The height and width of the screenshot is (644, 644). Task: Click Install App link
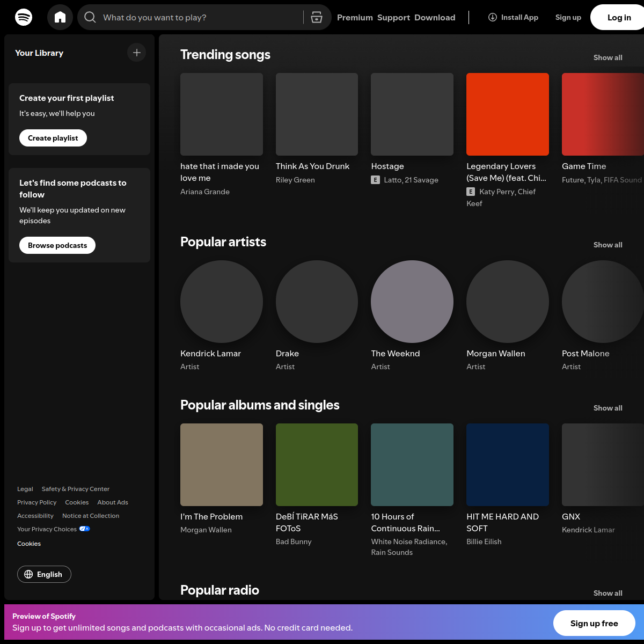[x=513, y=17]
